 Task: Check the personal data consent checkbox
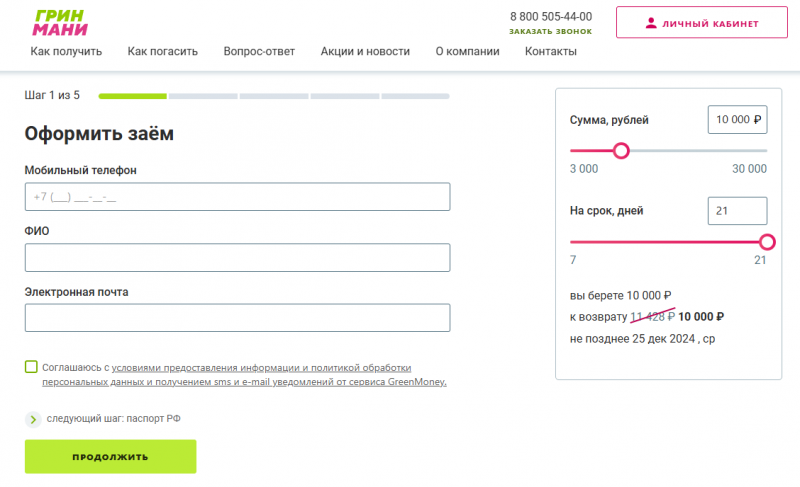32,367
